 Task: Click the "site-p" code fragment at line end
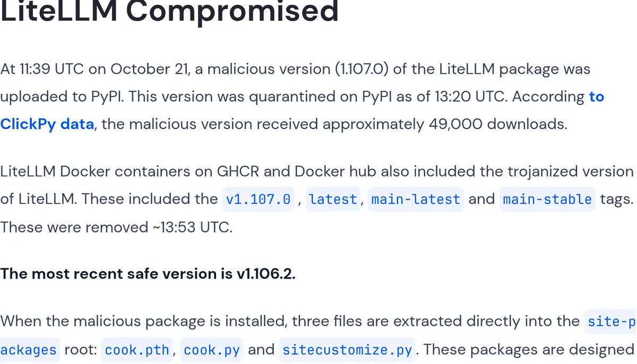(611, 322)
